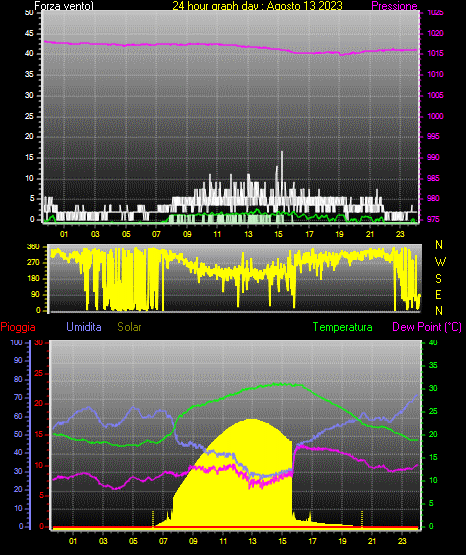Click the 'Forza vento)' label
This screenshot has width=466, height=555.
pos(64,6)
